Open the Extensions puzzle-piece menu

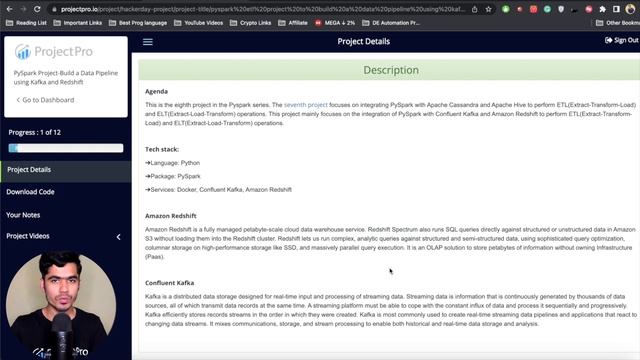coord(602,9)
